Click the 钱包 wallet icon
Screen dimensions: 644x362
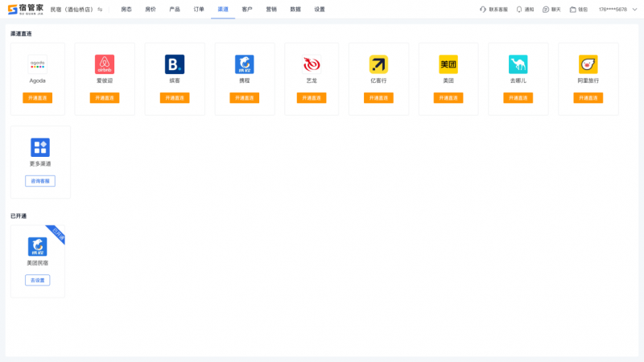coord(573,10)
